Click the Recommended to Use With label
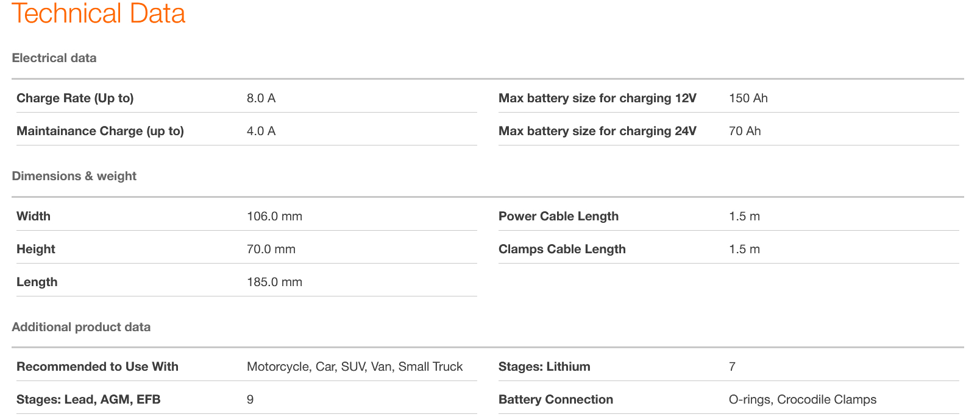This screenshot has width=980, height=417. [98, 366]
